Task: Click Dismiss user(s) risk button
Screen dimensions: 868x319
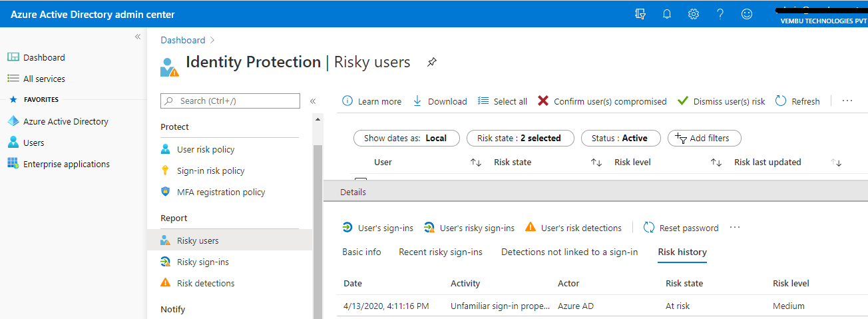Action: coord(722,101)
